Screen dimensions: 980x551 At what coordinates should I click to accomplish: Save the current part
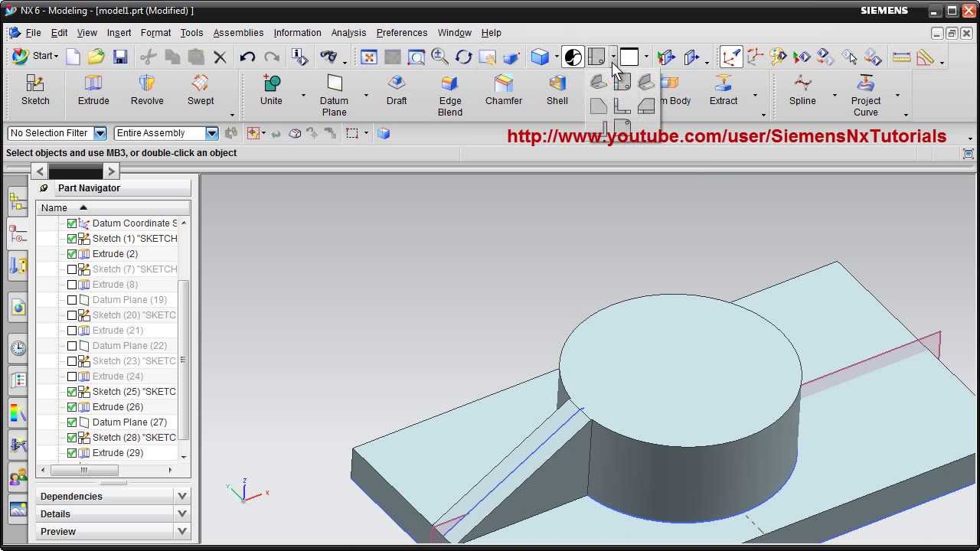coord(120,57)
